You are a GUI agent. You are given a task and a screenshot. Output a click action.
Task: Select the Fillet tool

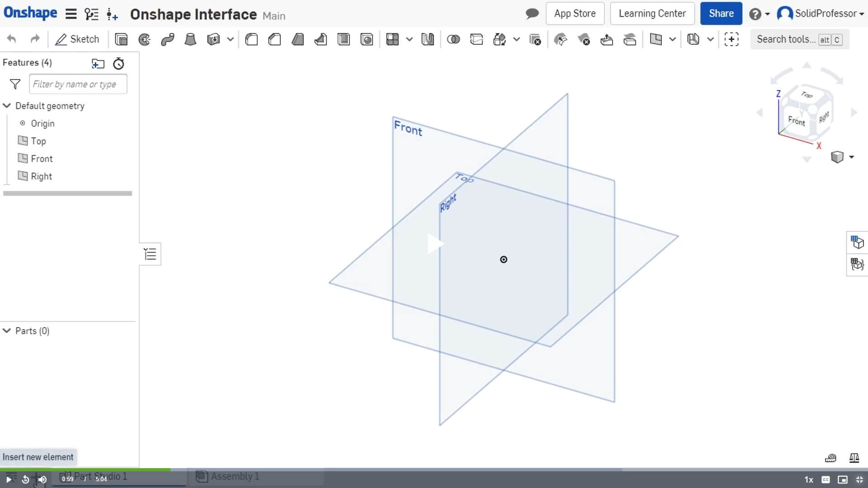point(251,39)
